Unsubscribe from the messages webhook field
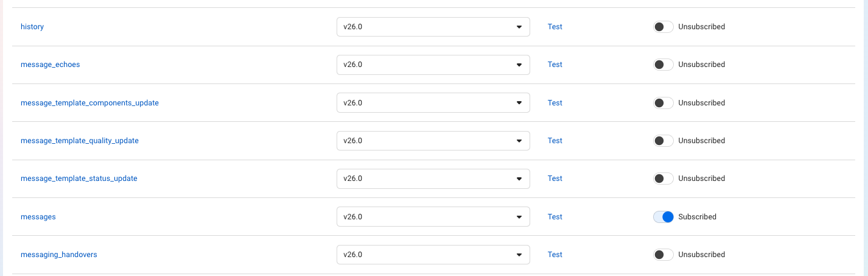The width and height of the screenshot is (868, 276). point(663,217)
